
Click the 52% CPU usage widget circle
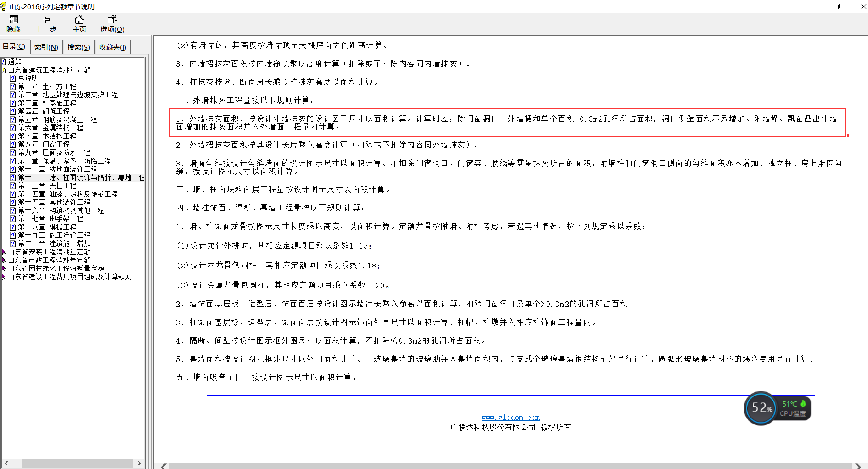[x=761, y=408]
